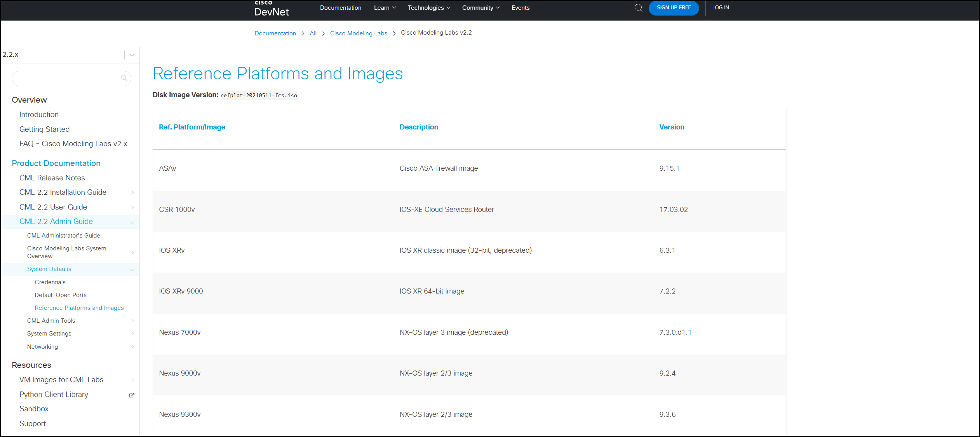Click into the sidebar search field
The height and width of the screenshot is (437, 980).
click(71, 78)
